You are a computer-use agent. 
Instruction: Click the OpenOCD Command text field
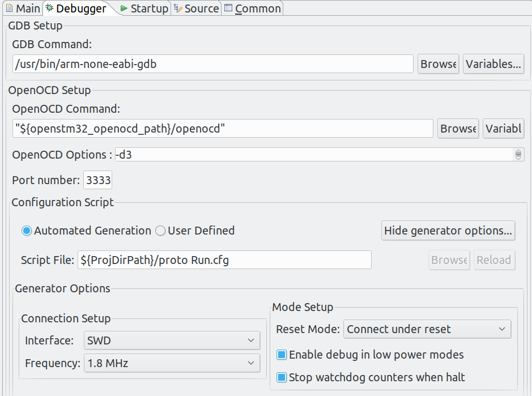pos(223,129)
